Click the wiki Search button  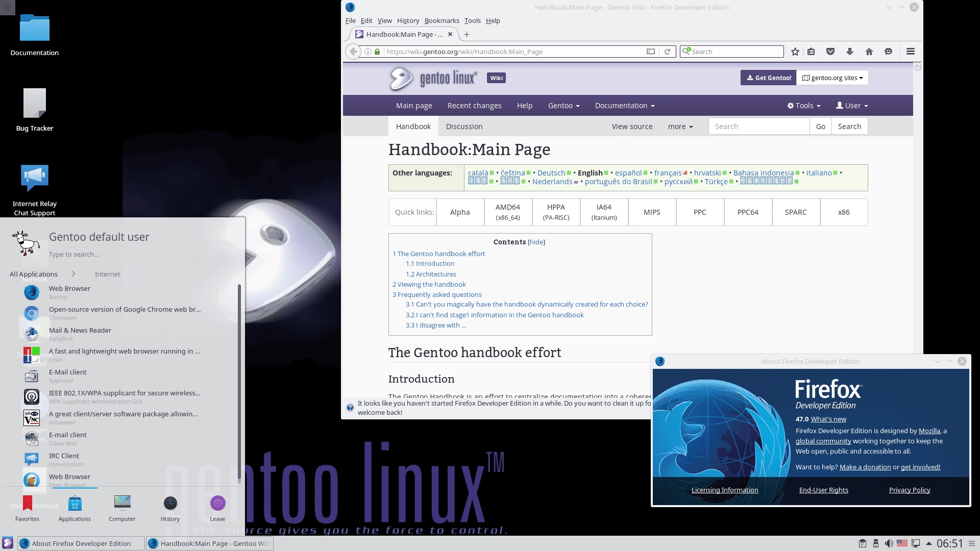tap(849, 127)
